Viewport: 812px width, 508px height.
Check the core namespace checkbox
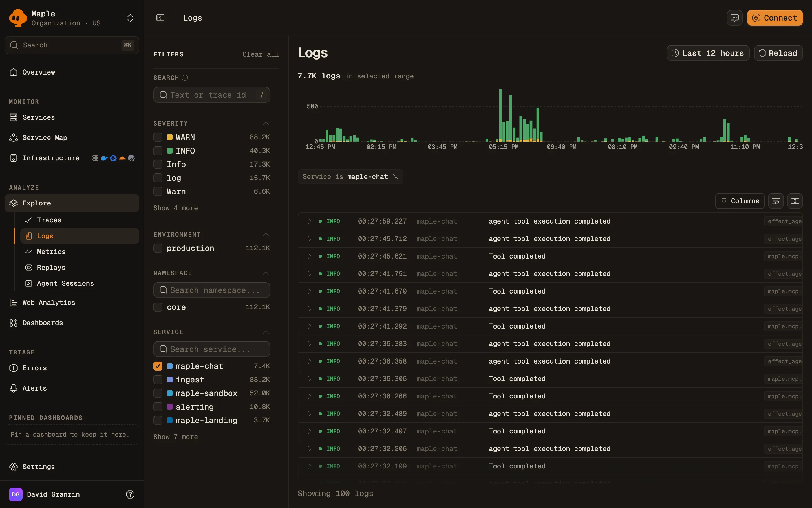point(158,307)
